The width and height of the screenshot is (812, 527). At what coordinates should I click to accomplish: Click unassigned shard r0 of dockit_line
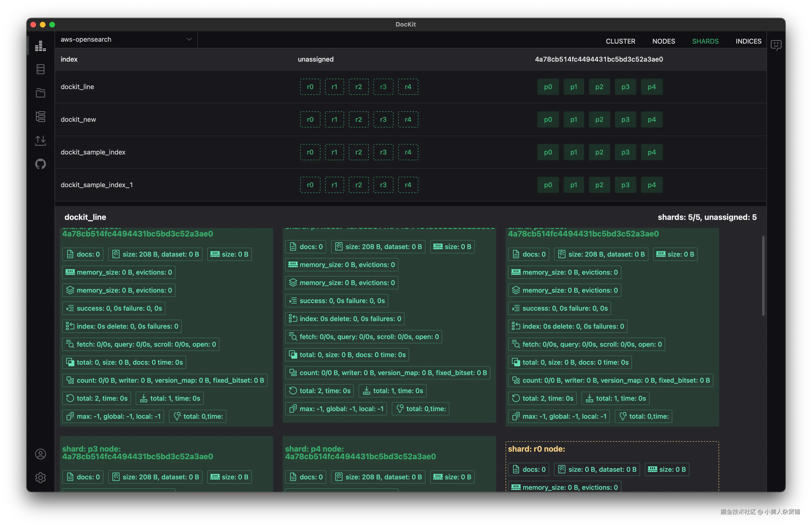click(310, 87)
